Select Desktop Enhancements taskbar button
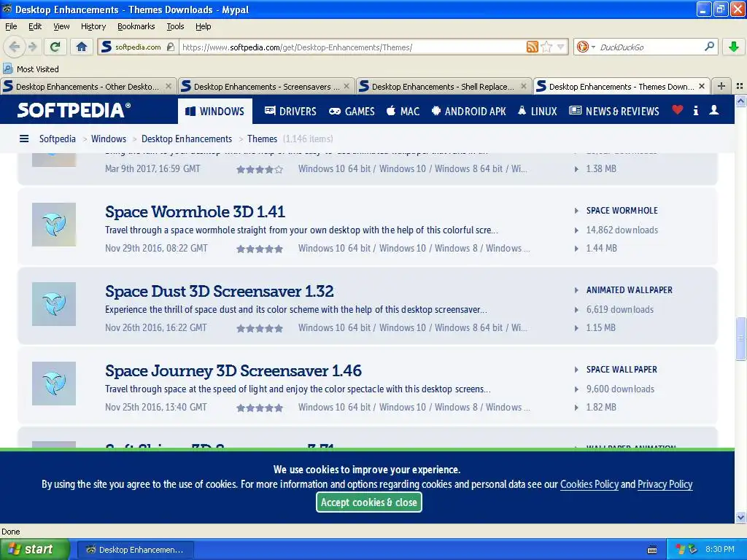747x560 pixels. coord(135,550)
